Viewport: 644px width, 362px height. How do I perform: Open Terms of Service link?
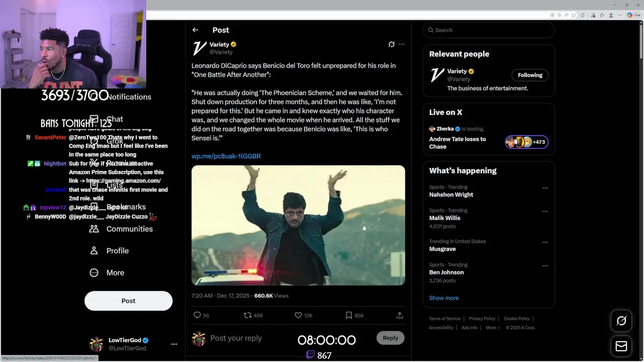pyautogui.click(x=445, y=319)
